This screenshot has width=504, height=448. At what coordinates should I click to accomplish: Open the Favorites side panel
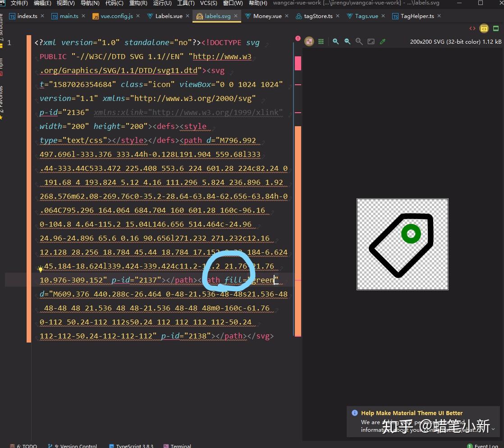point(1,102)
